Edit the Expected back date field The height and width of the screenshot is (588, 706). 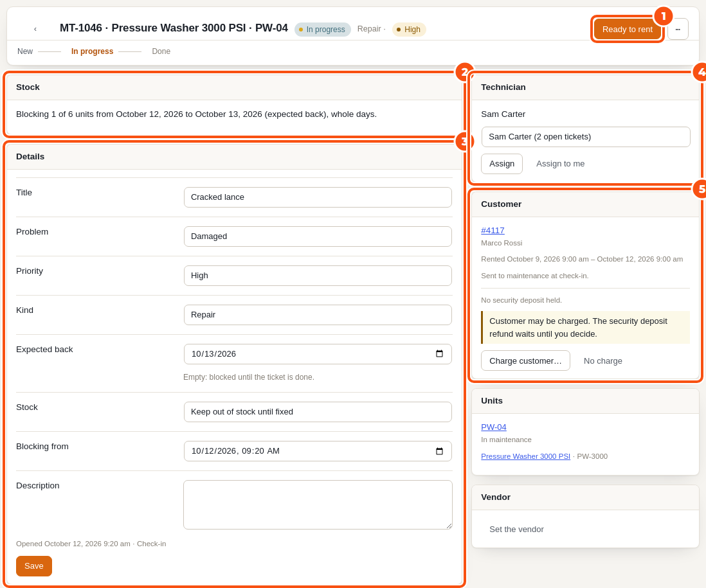click(318, 354)
